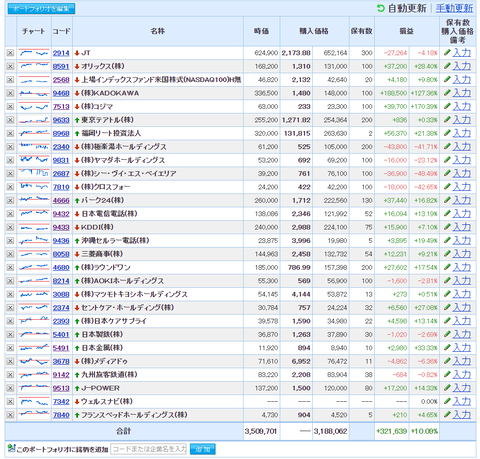Open stock code 8968 link
This screenshot has width=480, height=459.
tap(61, 133)
